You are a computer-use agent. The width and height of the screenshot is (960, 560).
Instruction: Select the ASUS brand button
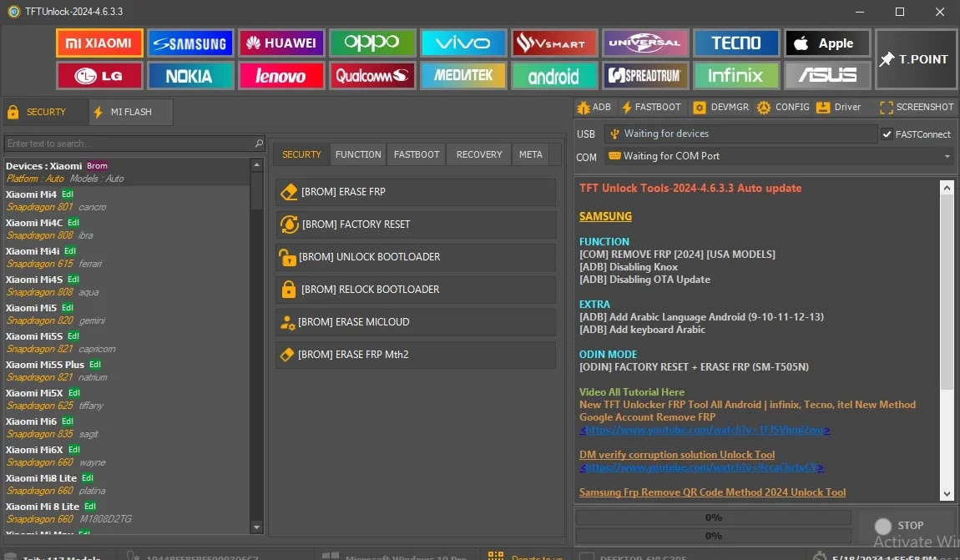pyautogui.click(x=827, y=76)
